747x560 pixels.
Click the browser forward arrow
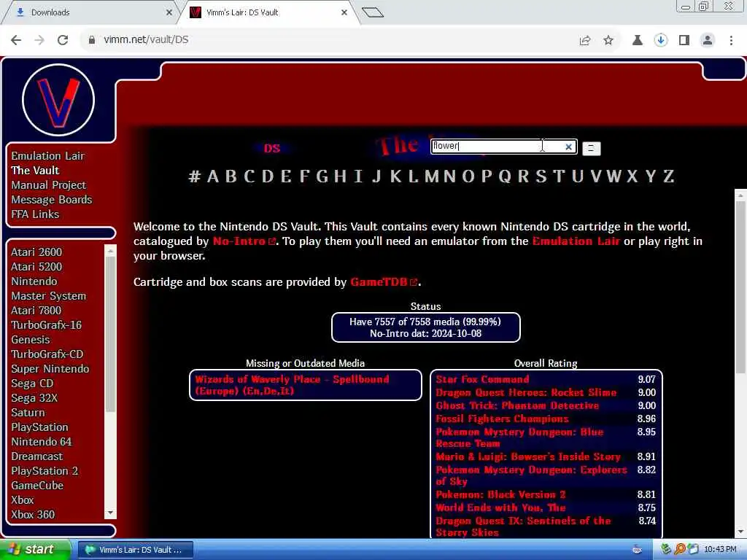pyautogui.click(x=39, y=40)
